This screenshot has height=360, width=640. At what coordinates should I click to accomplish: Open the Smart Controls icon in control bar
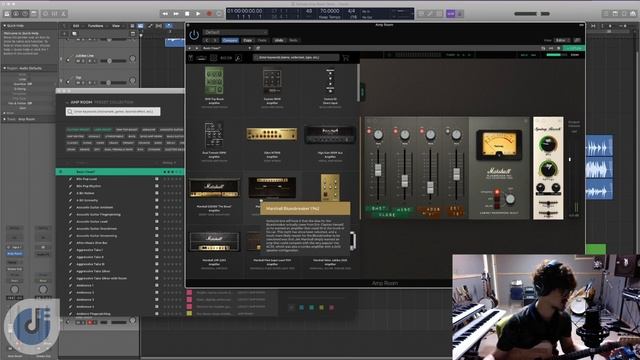[x=45, y=13]
